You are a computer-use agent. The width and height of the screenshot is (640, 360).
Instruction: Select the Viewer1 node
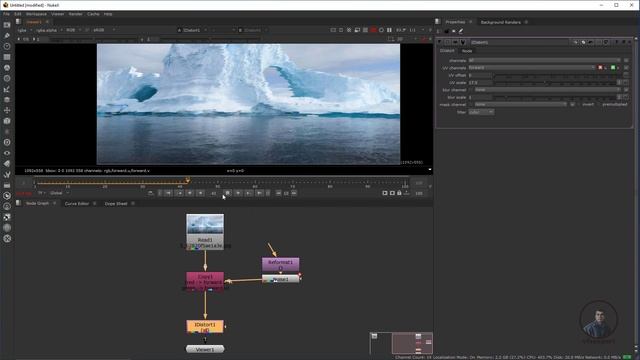click(205, 349)
